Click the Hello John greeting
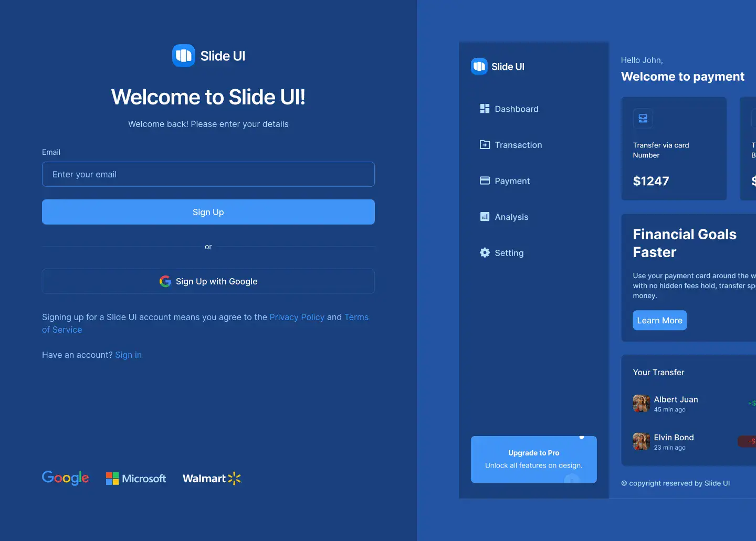This screenshot has width=756, height=541. tap(642, 60)
